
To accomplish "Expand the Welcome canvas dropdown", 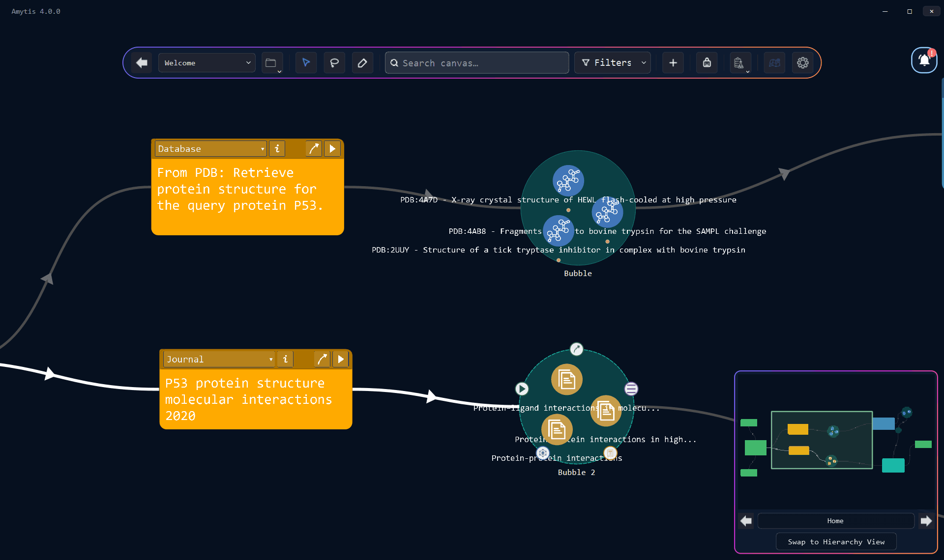I will [x=206, y=63].
